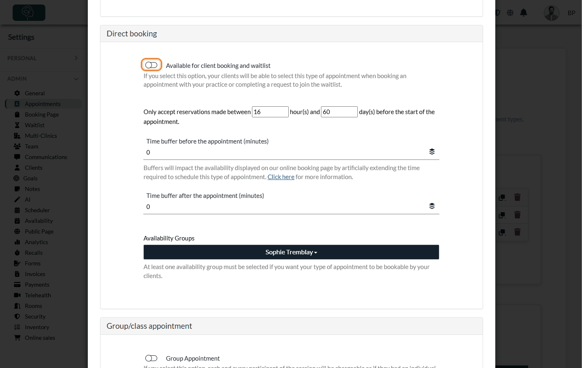Image resolution: width=588 pixels, height=368 pixels.
Task: Open Invoices settings page
Action: pos(35,274)
